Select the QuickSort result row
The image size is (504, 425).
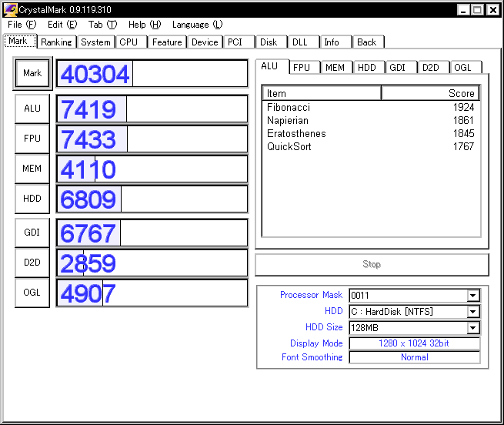click(x=371, y=147)
